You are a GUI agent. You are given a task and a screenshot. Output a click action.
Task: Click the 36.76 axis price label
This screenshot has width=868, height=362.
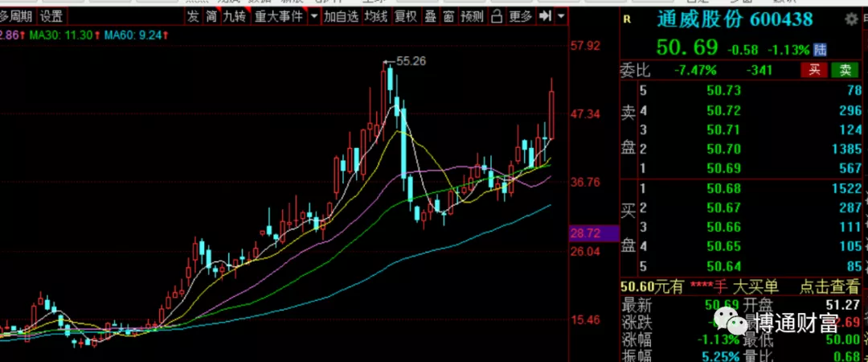[x=585, y=183]
